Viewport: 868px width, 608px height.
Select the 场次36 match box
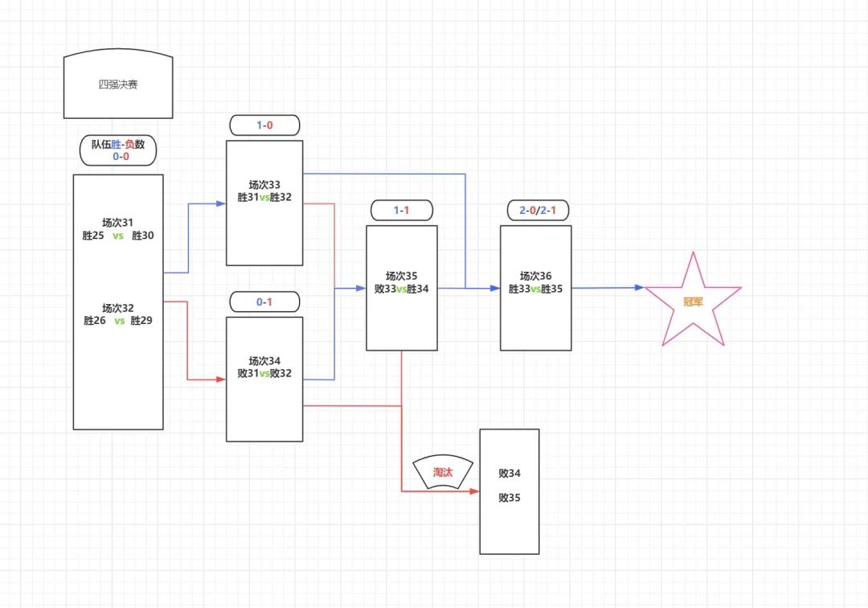(x=535, y=288)
